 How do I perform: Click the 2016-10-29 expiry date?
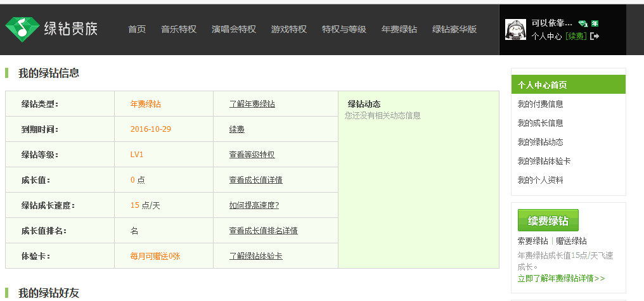(151, 129)
